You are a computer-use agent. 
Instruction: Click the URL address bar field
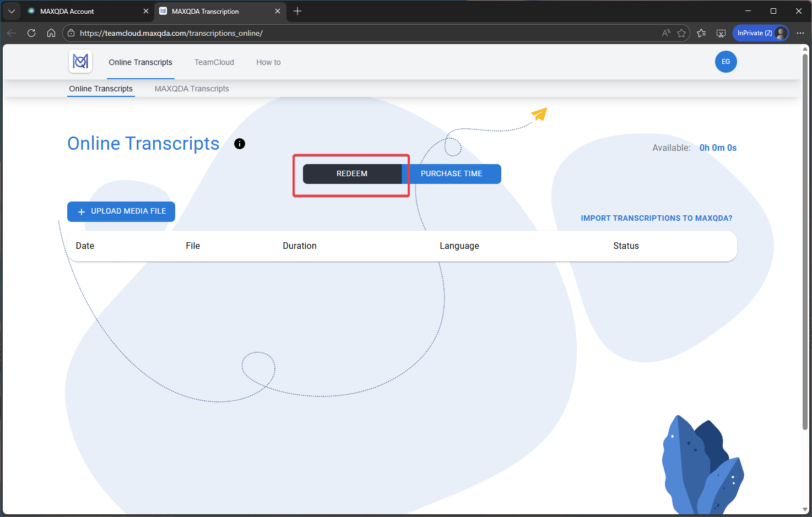click(x=364, y=33)
